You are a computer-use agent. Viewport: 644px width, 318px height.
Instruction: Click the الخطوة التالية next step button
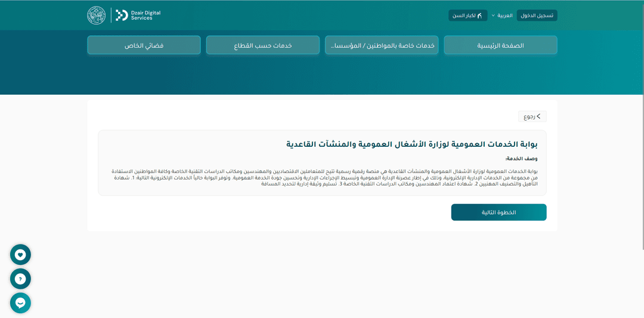(x=499, y=212)
